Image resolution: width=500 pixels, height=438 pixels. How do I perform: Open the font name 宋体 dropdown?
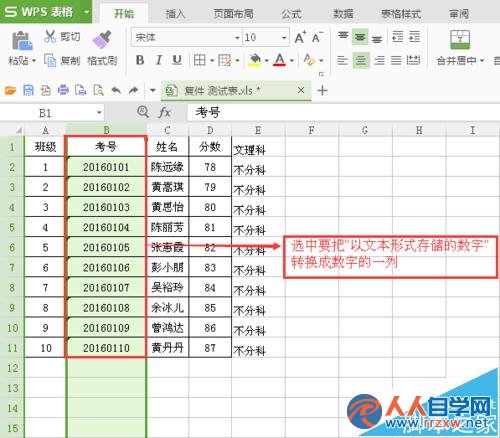(237, 38)
